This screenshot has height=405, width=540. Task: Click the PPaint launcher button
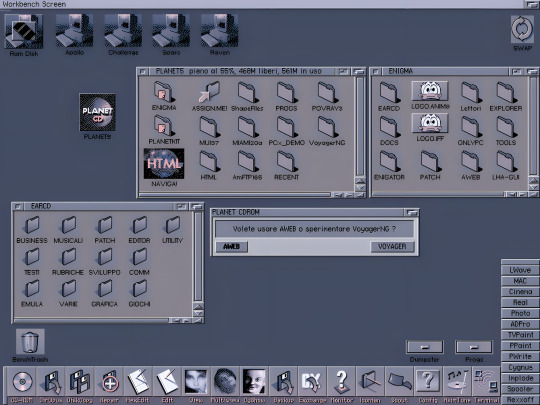(520, 345)
